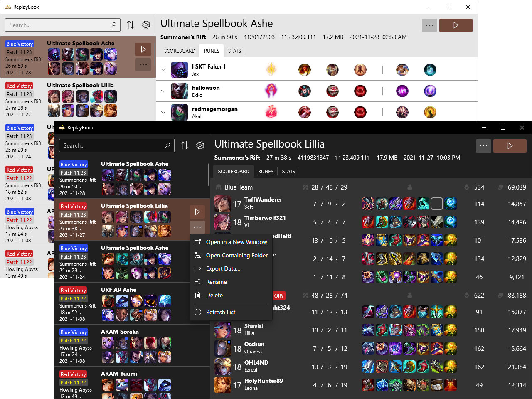Play Lillia replay from dark list item

197,212
